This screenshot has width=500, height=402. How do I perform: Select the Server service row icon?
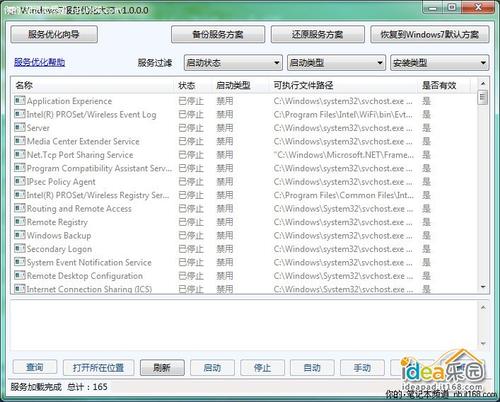(x=20, y=127)
